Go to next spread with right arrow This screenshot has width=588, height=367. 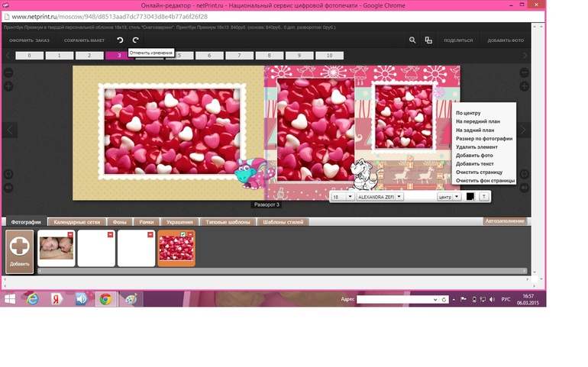click(x=524, y=130)
